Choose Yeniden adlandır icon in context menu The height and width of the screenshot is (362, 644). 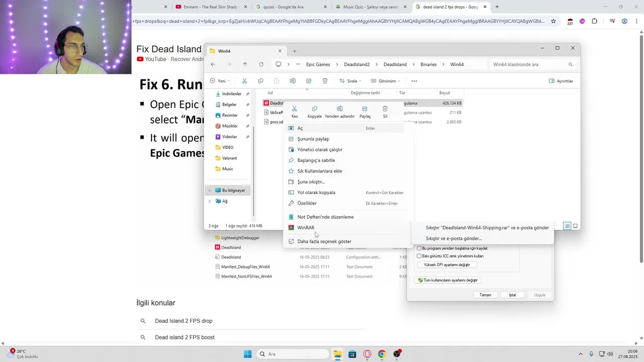click(x=340, y=109)
